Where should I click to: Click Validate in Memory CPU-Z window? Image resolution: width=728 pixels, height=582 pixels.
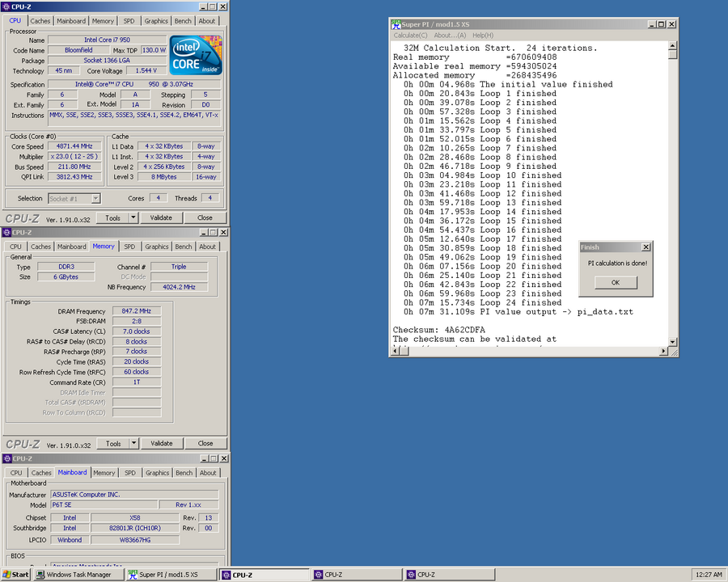(x=162, y=443)
